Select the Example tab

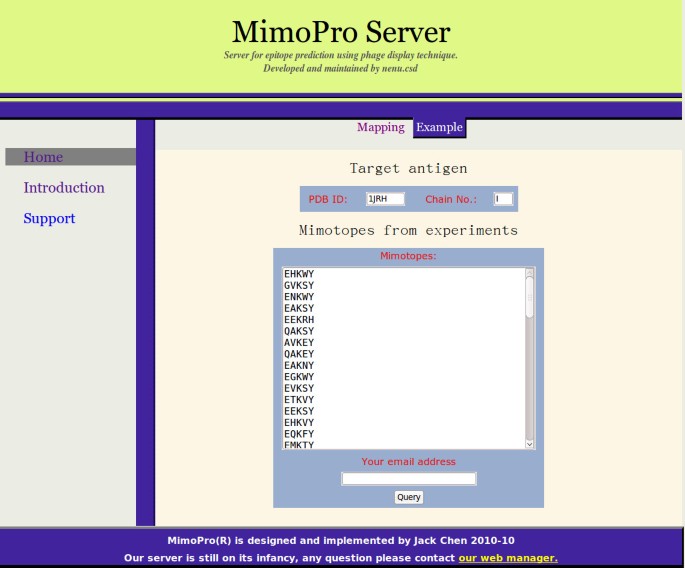(439, 127)
